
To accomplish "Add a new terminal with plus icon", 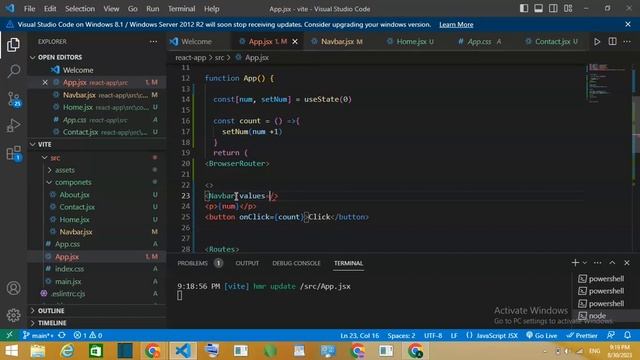I will click(575, 263).
